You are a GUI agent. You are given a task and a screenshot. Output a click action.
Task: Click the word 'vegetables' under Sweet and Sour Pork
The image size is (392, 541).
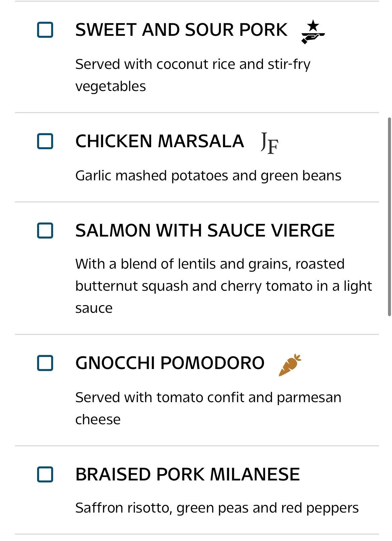click(x=111, y=86)
